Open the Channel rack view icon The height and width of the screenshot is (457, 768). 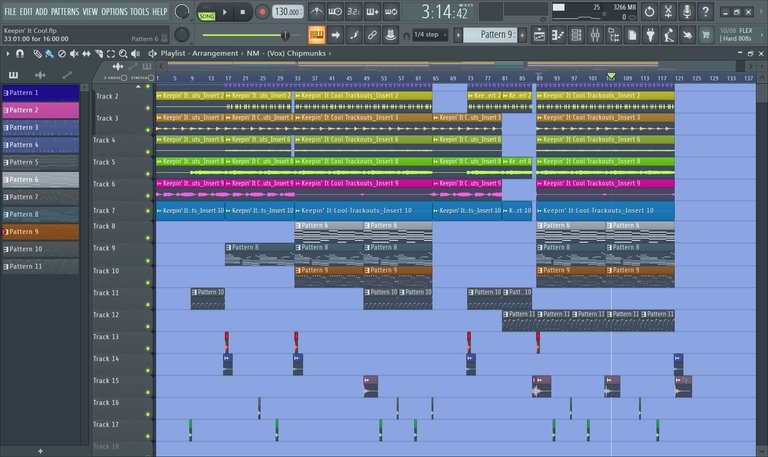point(576,35)
